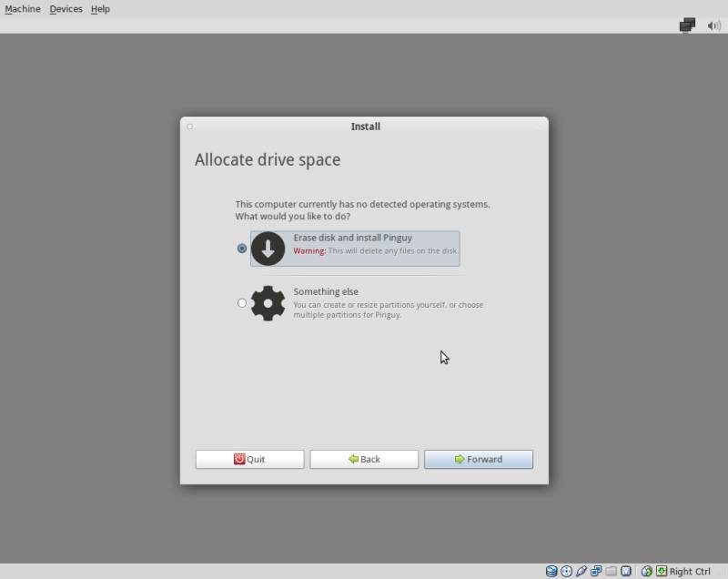Select the Erase disk and install Pinguy radio button
The image size is (728, 579).
(242, 249)
